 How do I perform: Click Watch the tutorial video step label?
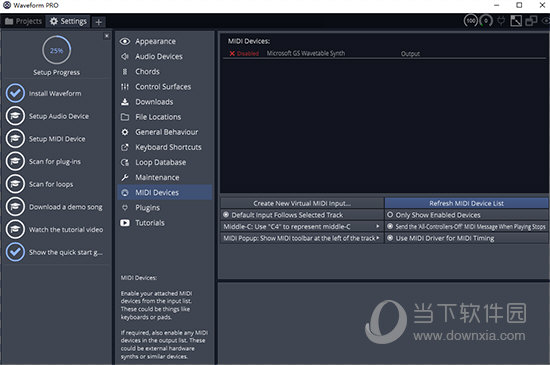point(66,230)
